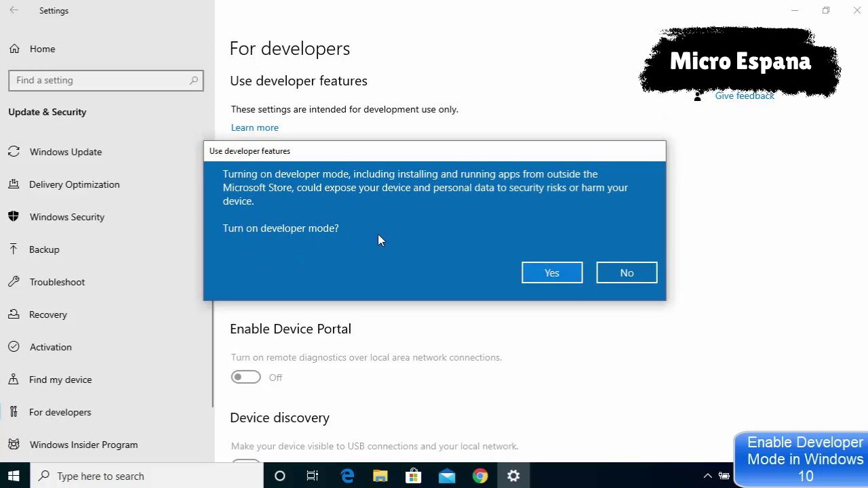Click the Learn more link
The image size is (868, 488).
254,127
